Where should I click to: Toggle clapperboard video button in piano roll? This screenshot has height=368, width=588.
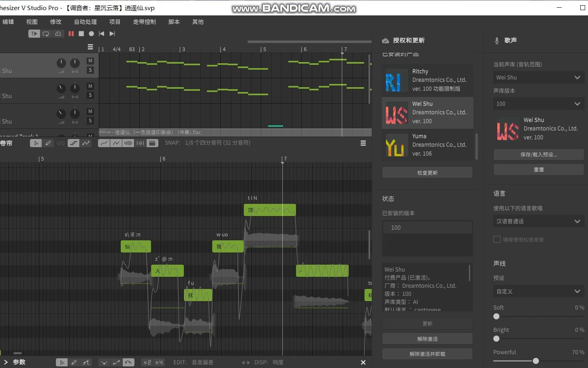[x=152, y=143]
